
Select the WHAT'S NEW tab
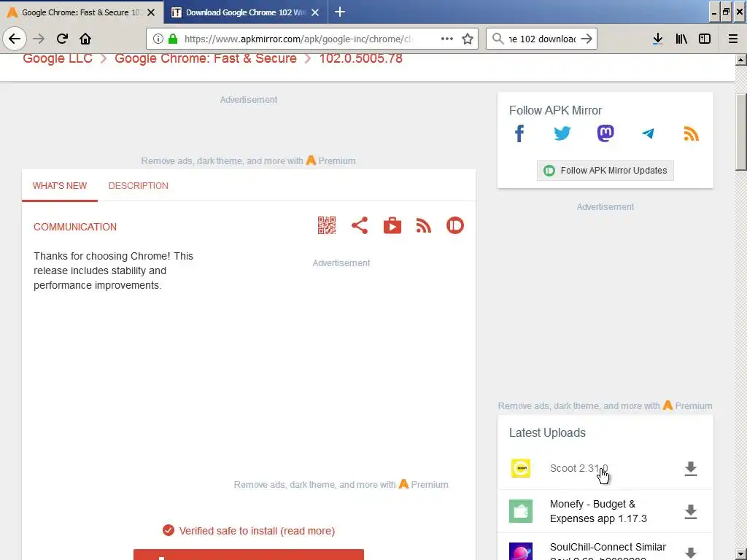[60, 186]
